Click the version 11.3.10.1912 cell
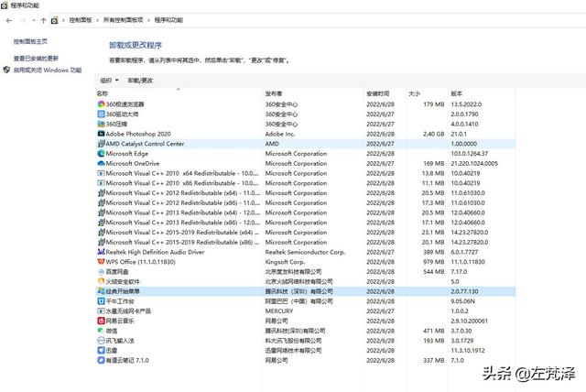 coord(468,350)
